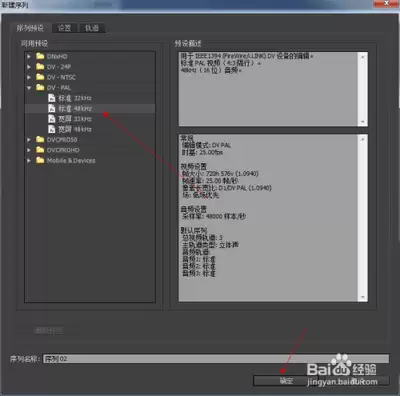Expand the DV - NTSC preset folder
Screen dimensions: 400x396
(29, 77)
